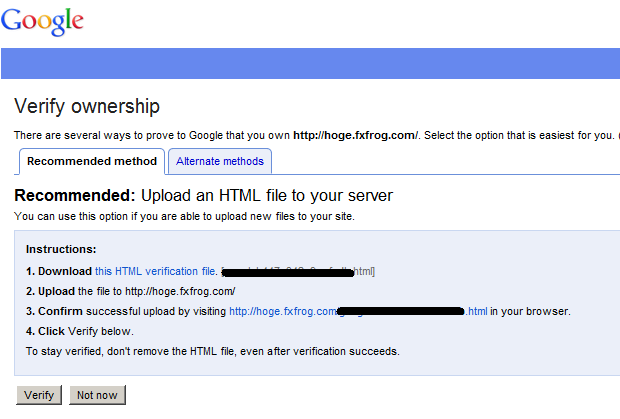This screenshot has height=419, width=620.
Task: Click the Google logo
Action: [x=43, y=20]
